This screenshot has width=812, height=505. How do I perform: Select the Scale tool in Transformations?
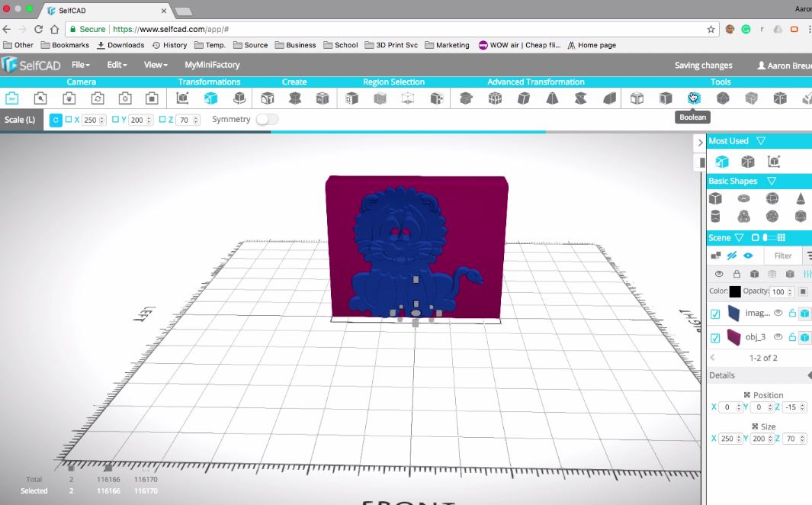click(210, 98)
